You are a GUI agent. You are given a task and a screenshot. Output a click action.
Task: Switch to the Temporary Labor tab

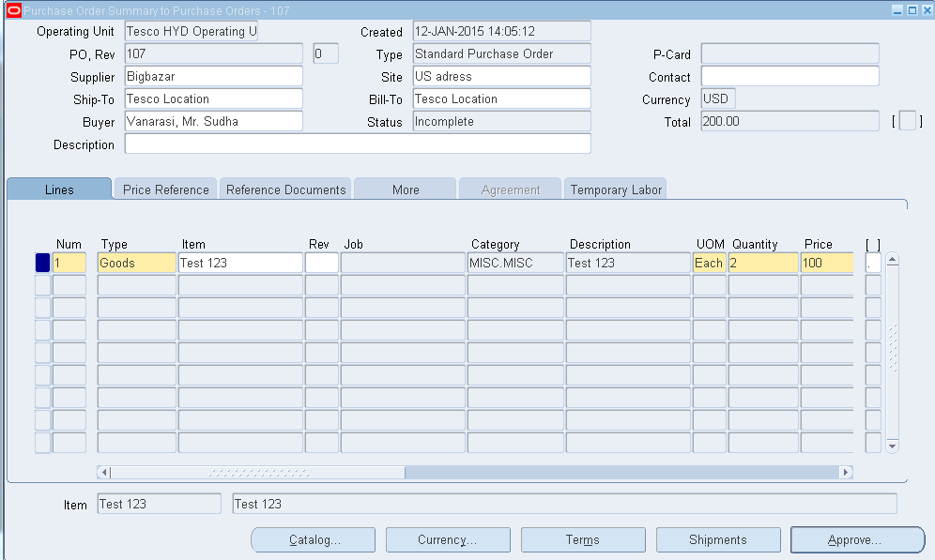[x=616, y=189]
